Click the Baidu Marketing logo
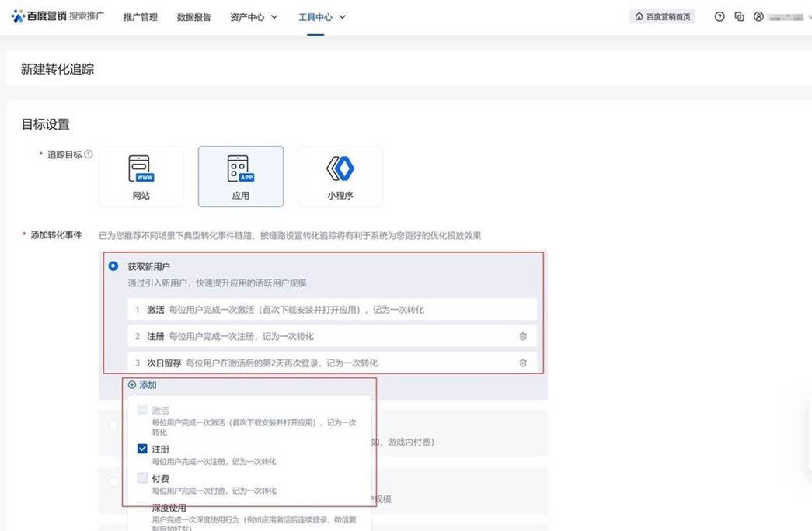This screenshot has height=531, width=812. (x=58, y=16)
